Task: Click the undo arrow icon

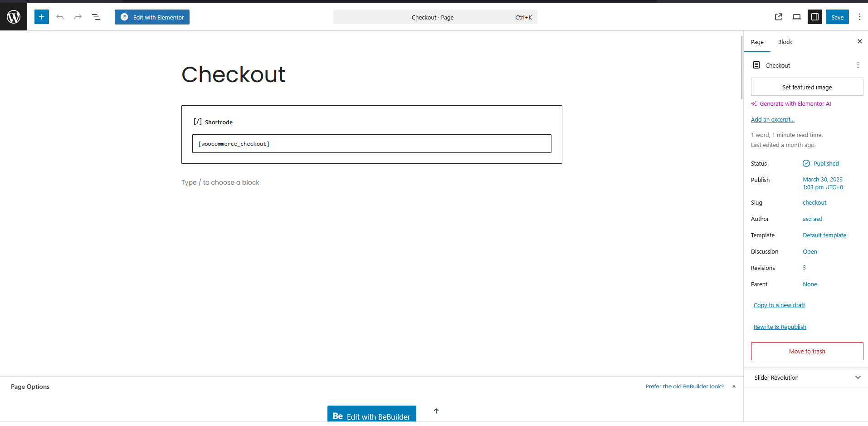Action: click(x=60, y=17)
